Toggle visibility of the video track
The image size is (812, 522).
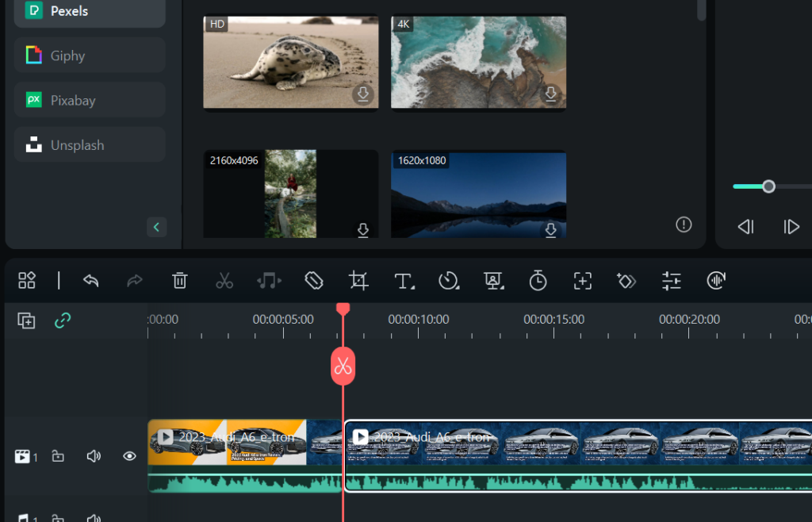point(130,456)
